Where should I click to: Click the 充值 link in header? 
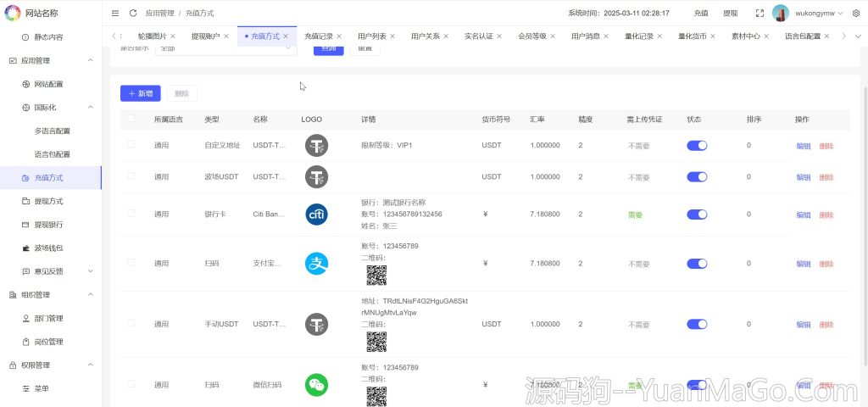701,14
